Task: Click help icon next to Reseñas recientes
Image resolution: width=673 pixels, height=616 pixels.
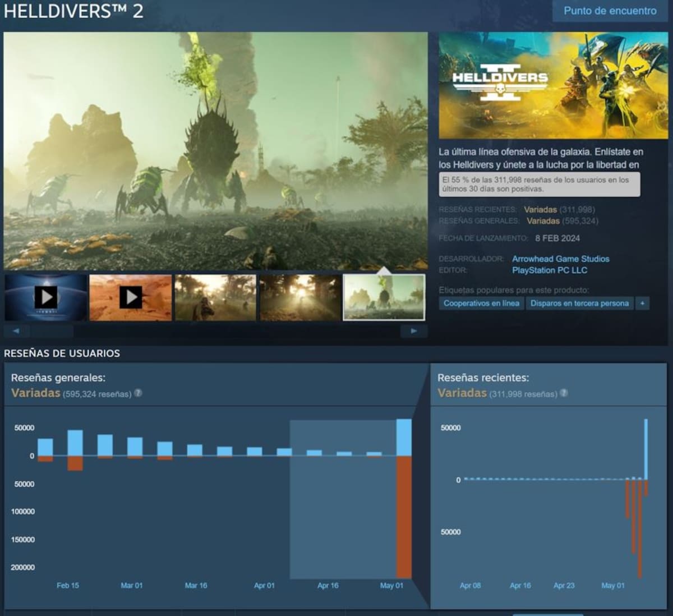Action: tap(564, 393)
